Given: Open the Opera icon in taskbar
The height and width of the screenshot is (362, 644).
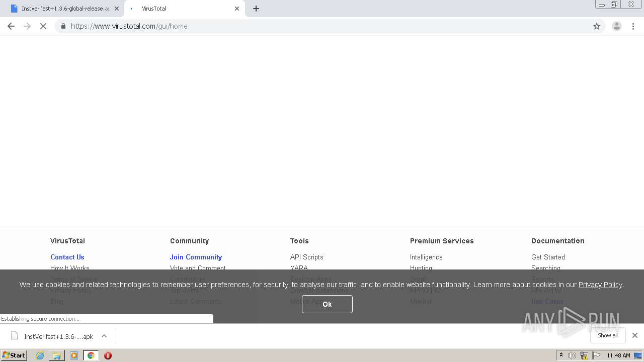Looking at the screenshot, I should [x=108, y=355].
